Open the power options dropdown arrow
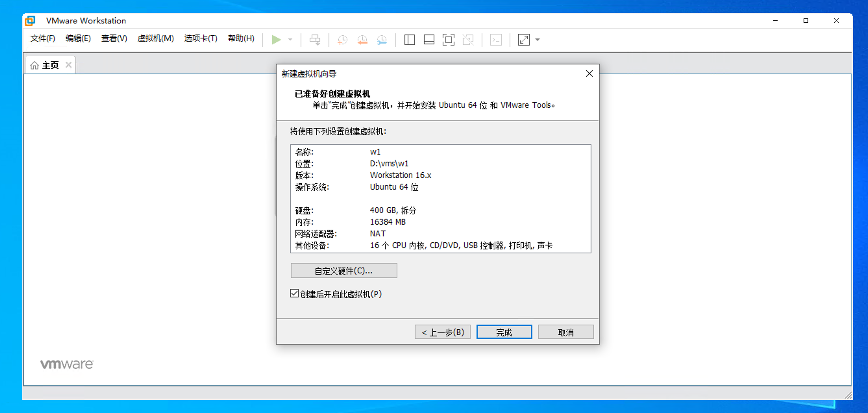Viewport: 868px width, 413px height. [290, 40]
